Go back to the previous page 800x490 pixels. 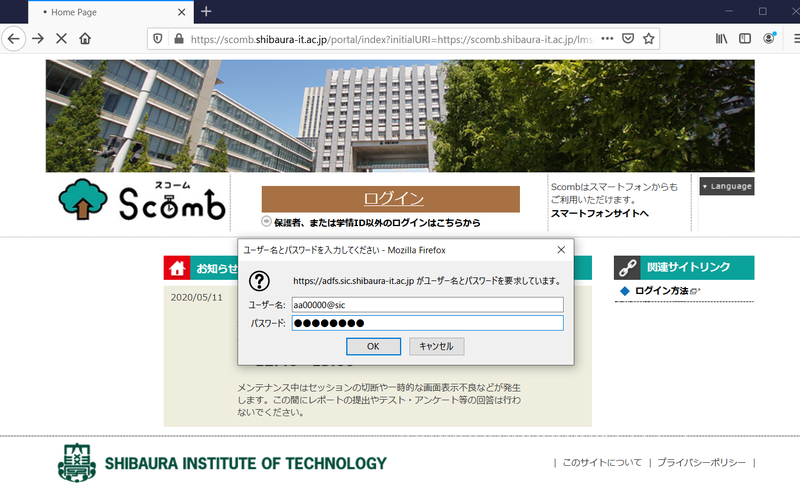[14, 39]
